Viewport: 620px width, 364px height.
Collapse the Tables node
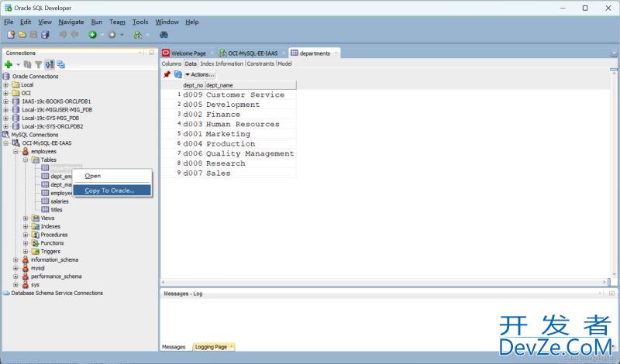click(x=26, y=160)
